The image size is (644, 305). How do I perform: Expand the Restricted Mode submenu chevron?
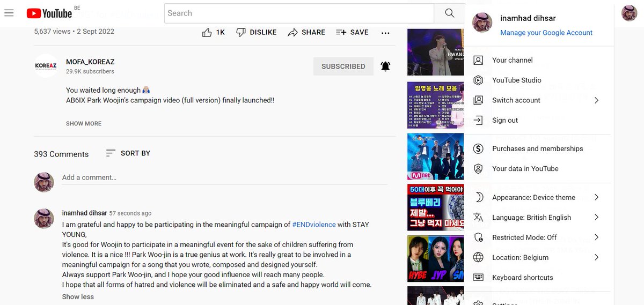[596, 237]
